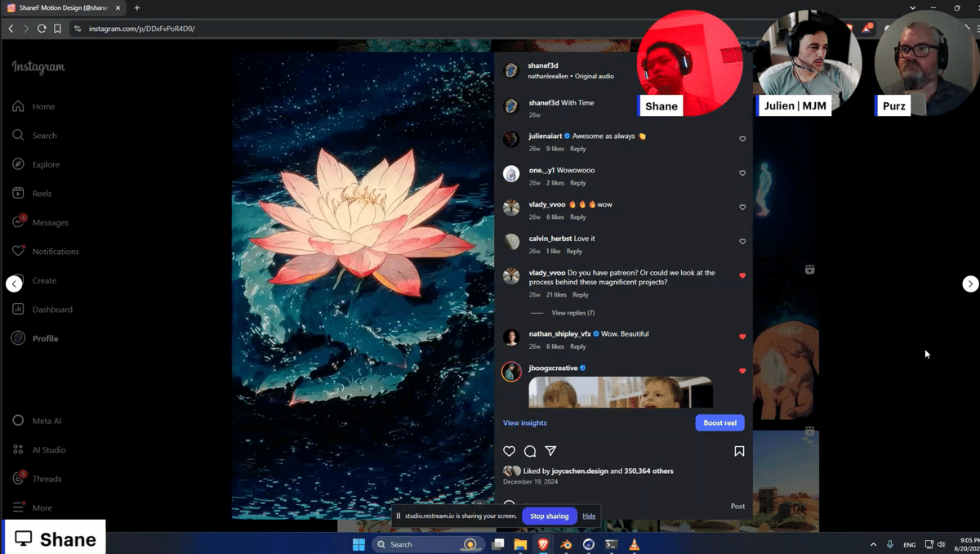Screen dimensions: 980x554
Task: Click the browser Back button
Action: point(11,29)
